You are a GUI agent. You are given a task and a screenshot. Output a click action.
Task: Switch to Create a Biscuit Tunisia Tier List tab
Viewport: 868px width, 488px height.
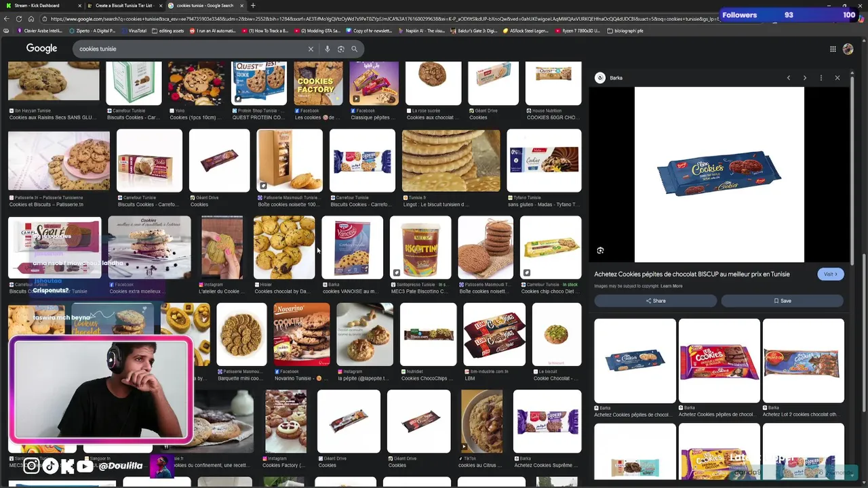pyautogui.click(x=123, y=5)
